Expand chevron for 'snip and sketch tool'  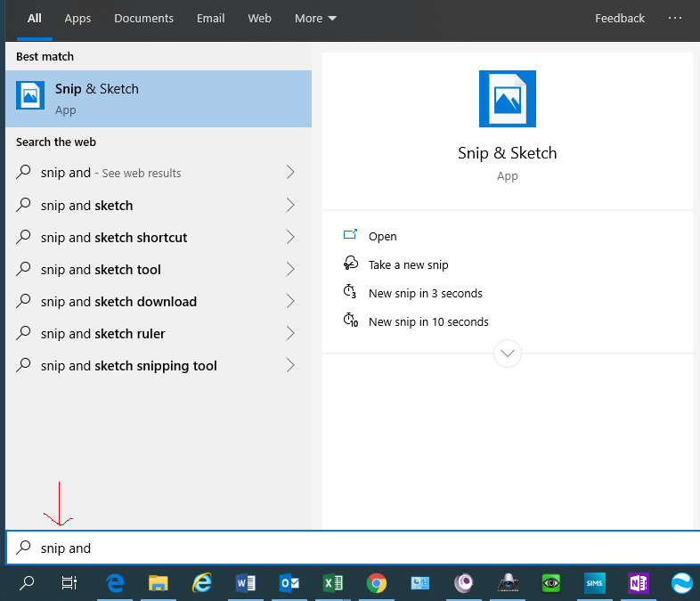290,269
